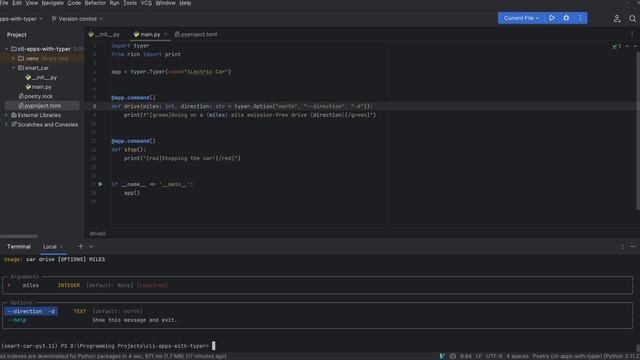This screenshot has width=640, height=360.
Task: Close the Local terminal session tab
Action: click(61, 247)
